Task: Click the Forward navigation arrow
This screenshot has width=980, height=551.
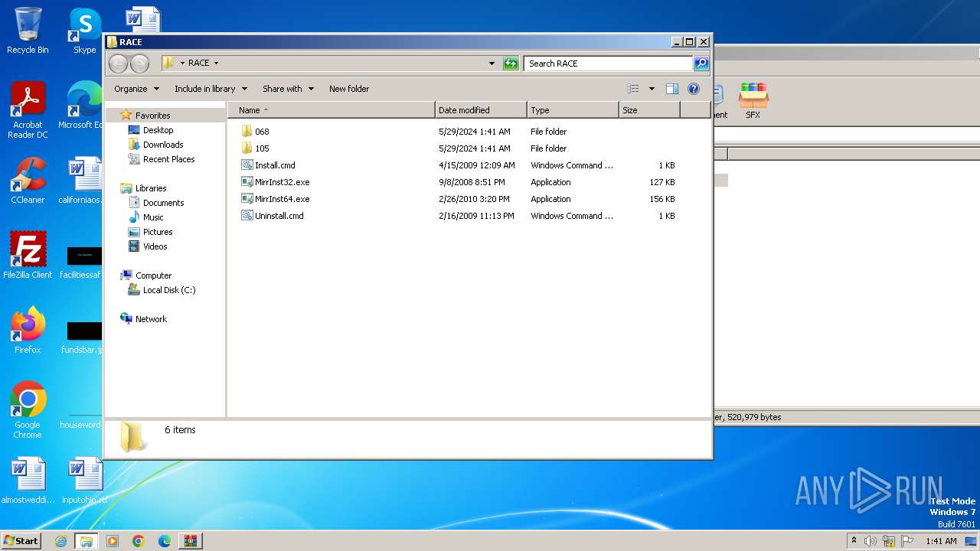Action: coord(139,64)
